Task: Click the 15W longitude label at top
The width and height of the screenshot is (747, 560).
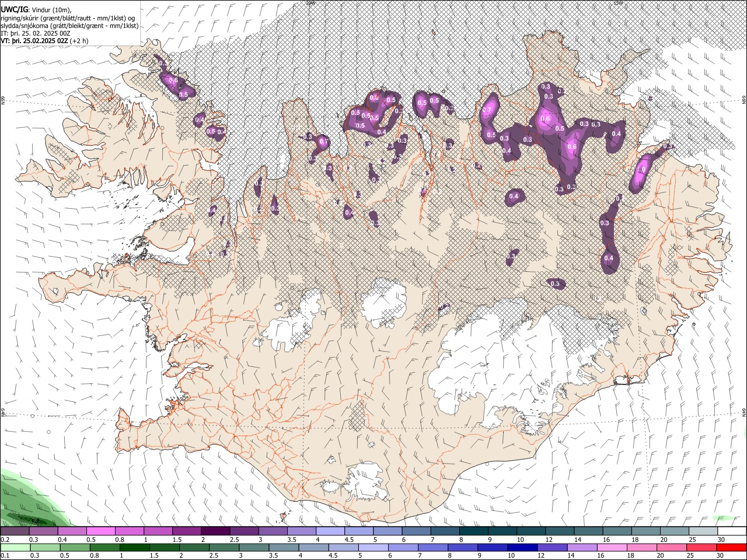Action: click(618, 3)
